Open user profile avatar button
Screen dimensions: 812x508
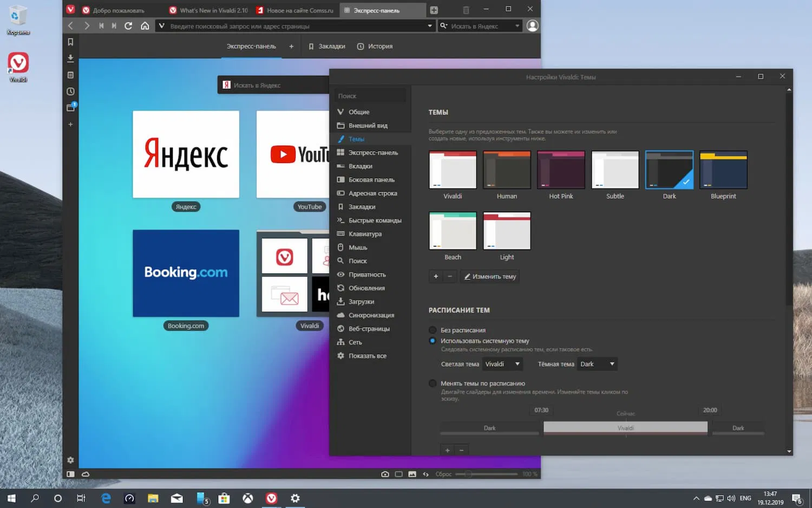click(x=533, y=25)
